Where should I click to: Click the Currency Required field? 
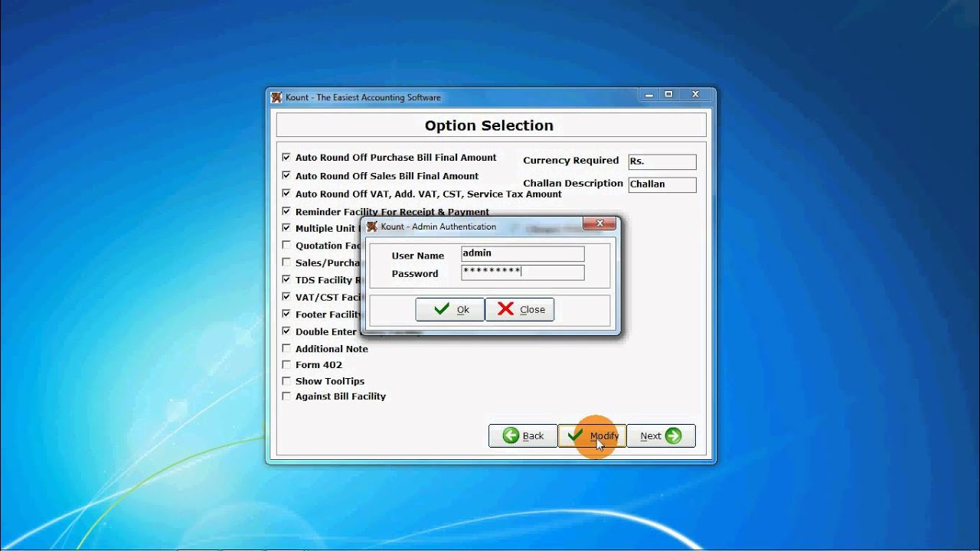click(662, 161)
